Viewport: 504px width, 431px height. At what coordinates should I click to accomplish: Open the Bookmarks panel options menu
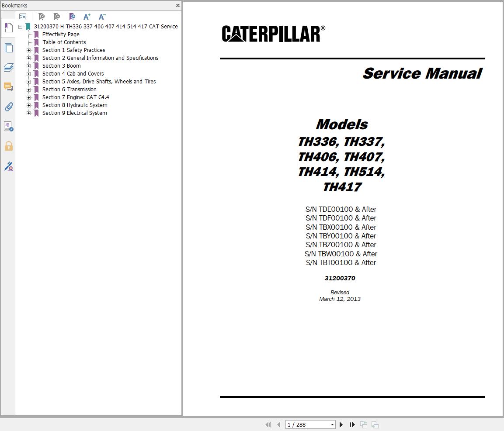23,16
